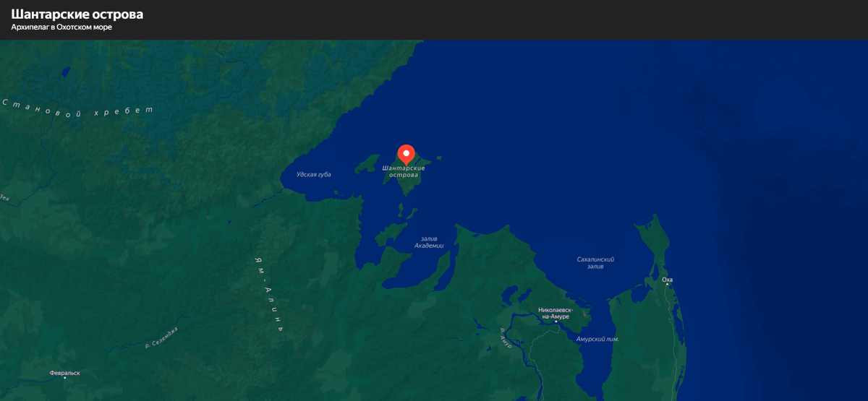The width and height of the screenshot is (868, 401).
Task: Click the 'Удская губа' bay label
Action: (x=314, y=175)
